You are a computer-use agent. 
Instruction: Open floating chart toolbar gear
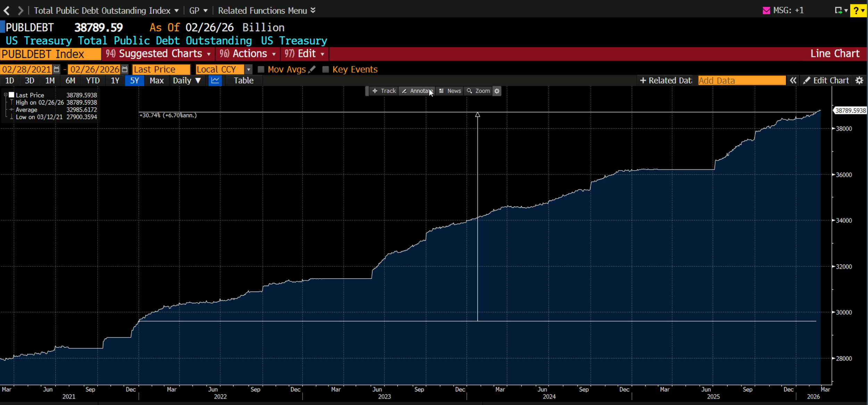point(497,91)
